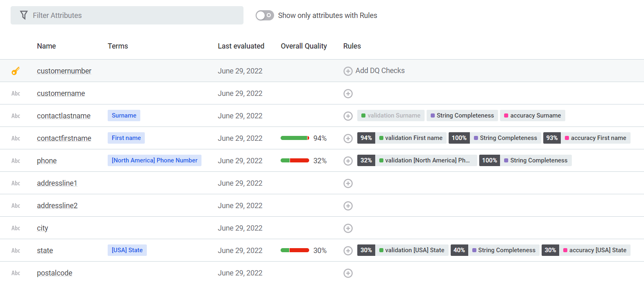Click the filter funnel icon

24,16
